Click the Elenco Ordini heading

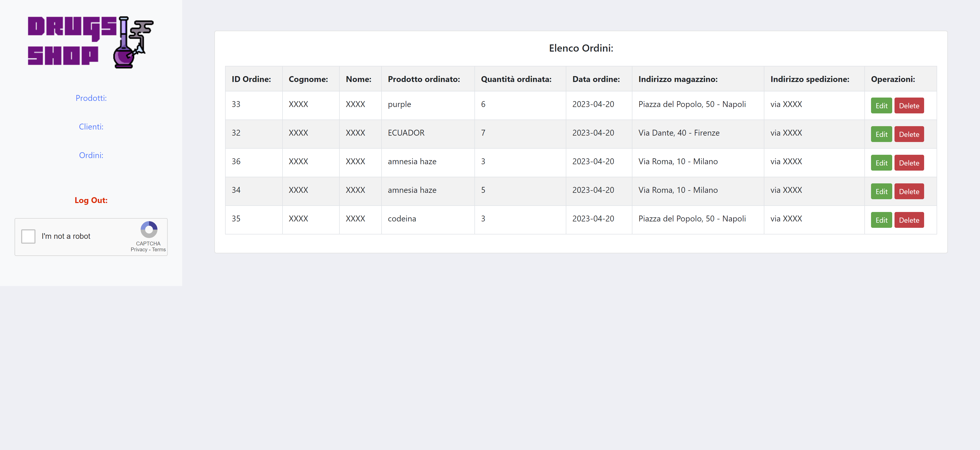581,48
